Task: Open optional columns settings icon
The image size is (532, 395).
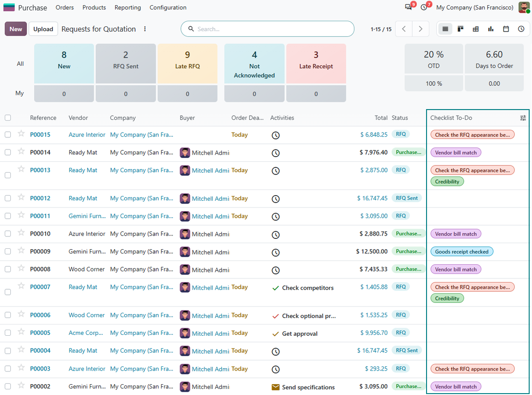Action: [523, 118]
